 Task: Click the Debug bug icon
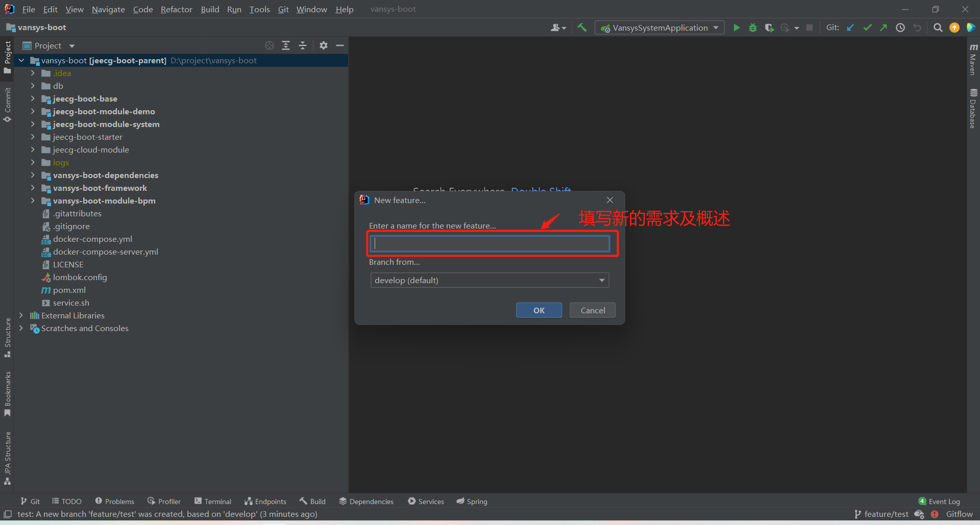[x=752, y=28]
